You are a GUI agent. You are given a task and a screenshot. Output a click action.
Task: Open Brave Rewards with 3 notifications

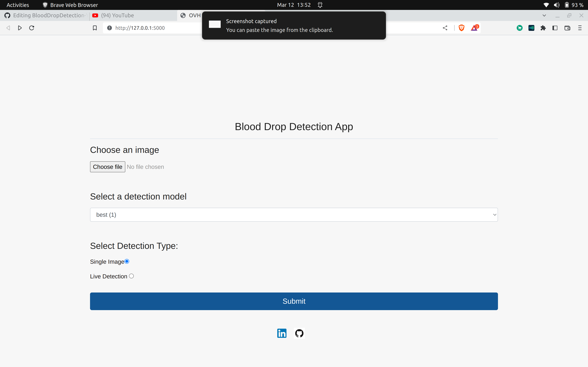click(x=474, y=28)
